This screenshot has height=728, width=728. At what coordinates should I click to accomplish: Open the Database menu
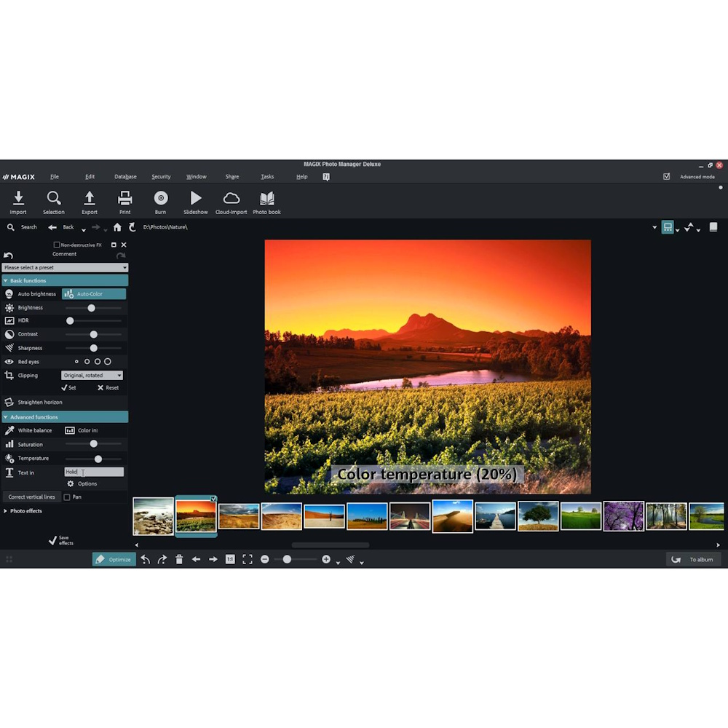coord(125,176)
